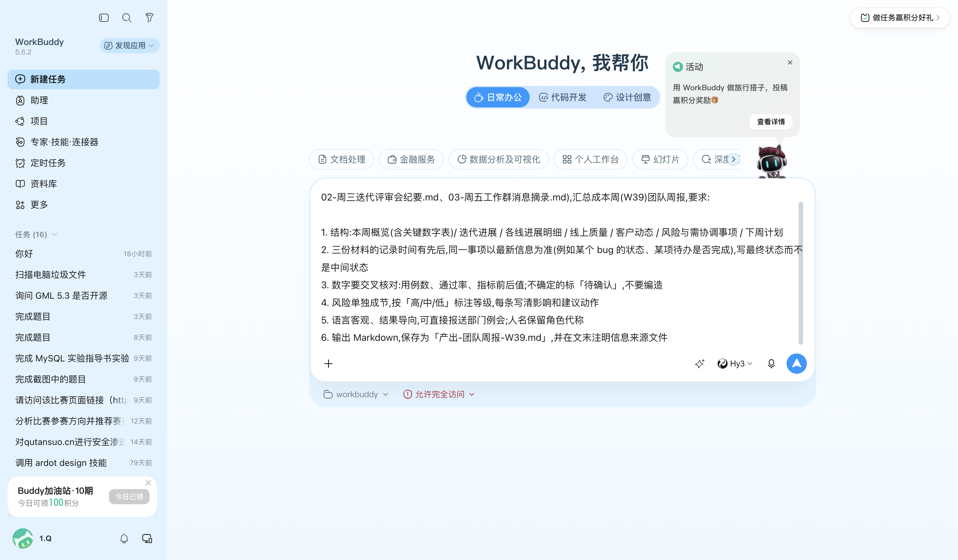Open the 发现应用 dropdown
Screen dimensions: 958x560
tap(130, 46)
